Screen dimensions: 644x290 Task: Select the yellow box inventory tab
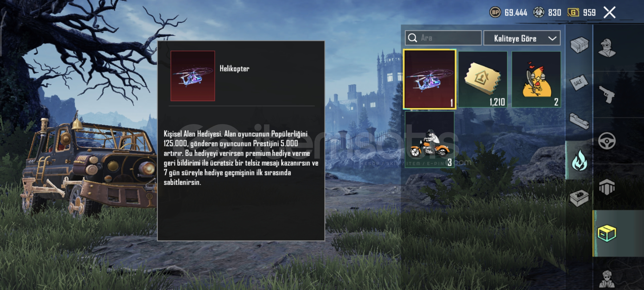(x=607, y=233)
